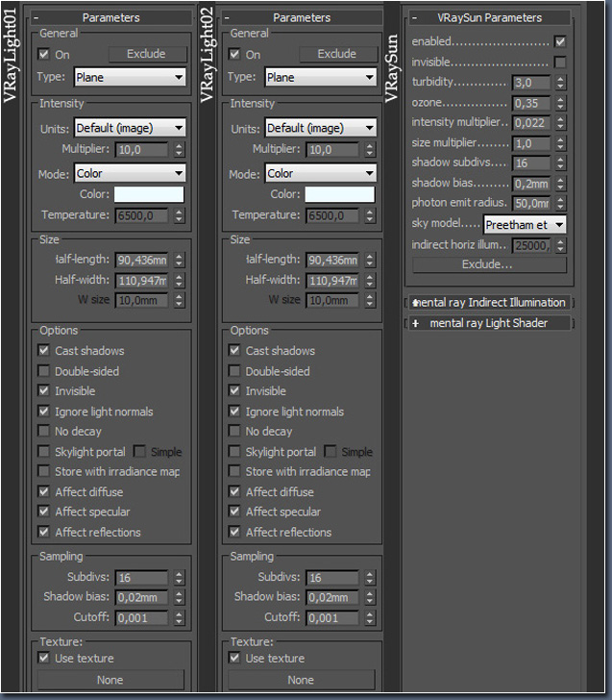Enable Double-sided option in VRayLight01

tap(44, 371)
